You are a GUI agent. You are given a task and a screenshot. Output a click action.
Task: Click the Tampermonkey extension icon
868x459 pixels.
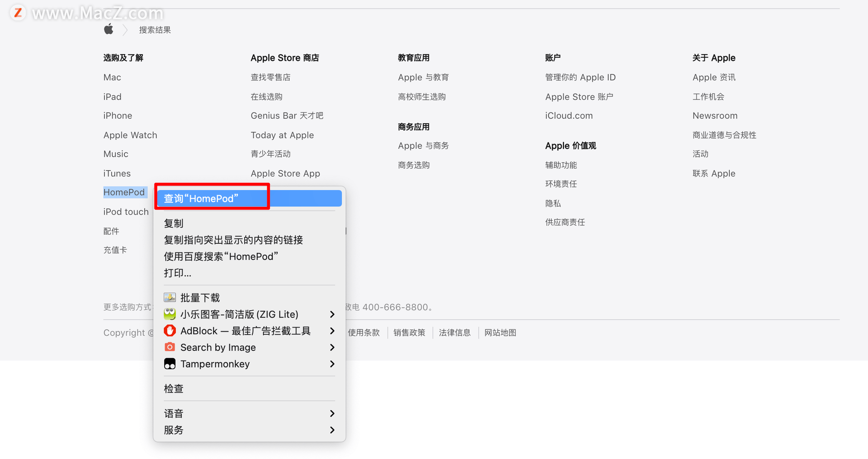click(x=170, y=364)
